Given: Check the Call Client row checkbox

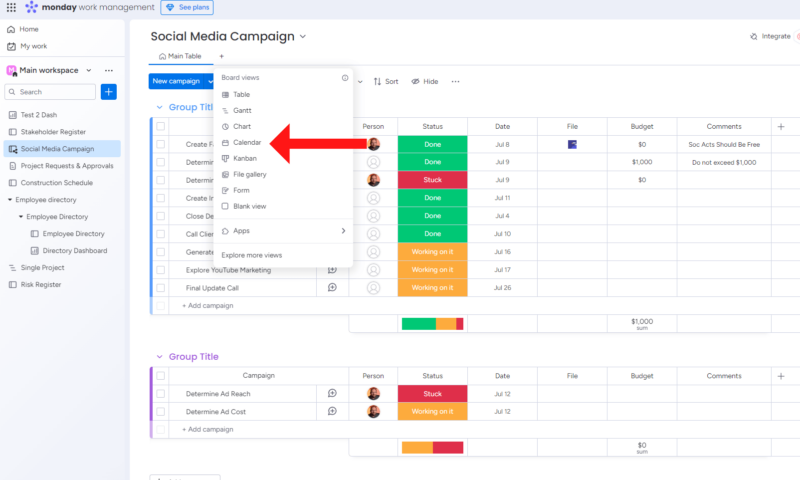Looking at the screenshot, I should pos(161,234).
